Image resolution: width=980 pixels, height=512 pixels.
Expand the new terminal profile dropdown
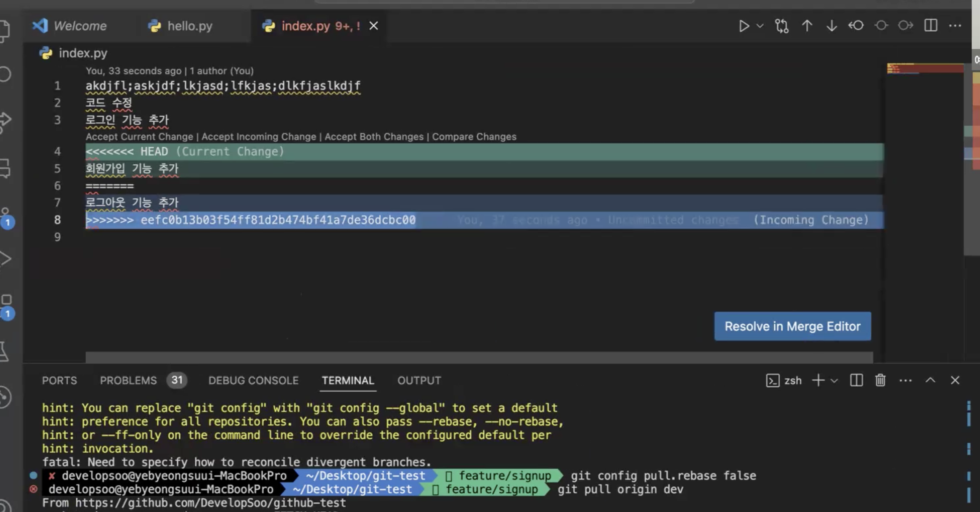(x=834, y=381)
